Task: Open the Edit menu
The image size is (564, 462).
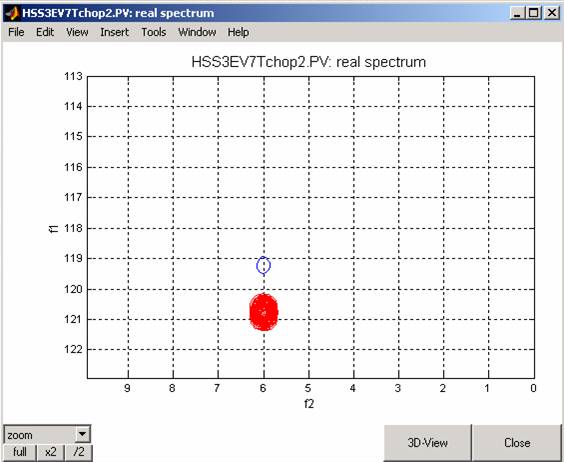Action: [45, 32]
